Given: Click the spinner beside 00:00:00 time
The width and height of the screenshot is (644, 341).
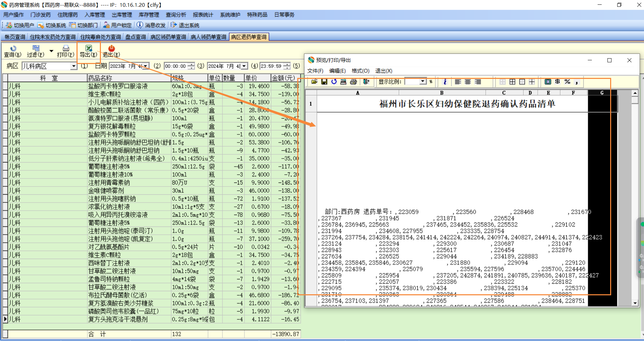Looking at the screenshot, I should tap(191, 66).
